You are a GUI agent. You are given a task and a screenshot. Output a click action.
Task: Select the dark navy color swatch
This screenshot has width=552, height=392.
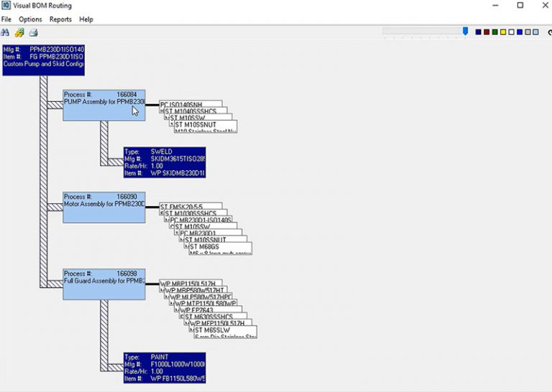tap(479, 32)
